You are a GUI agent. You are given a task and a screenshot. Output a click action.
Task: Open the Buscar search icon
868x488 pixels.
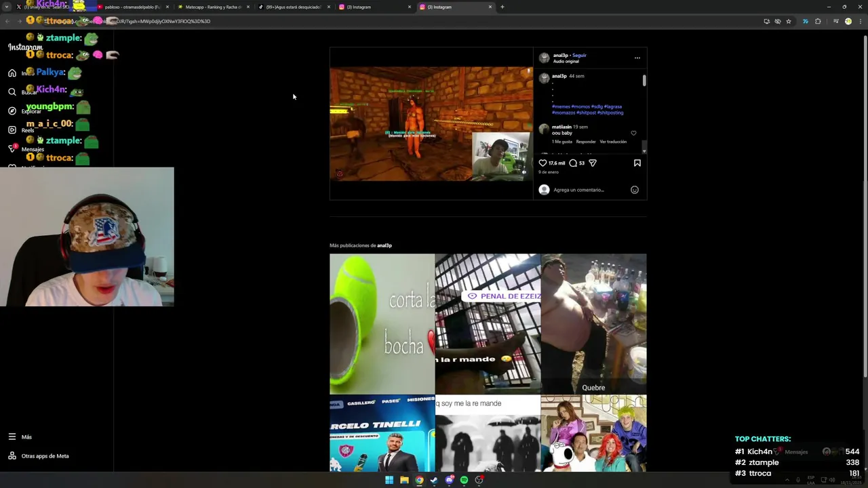[12, 91]
